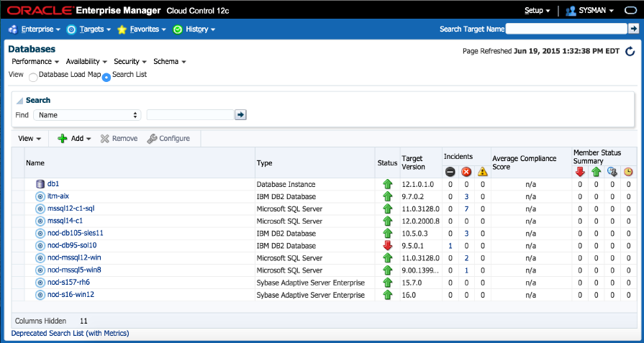
Task: Open the Favorites menu
Action: click(x=148, y=29)
